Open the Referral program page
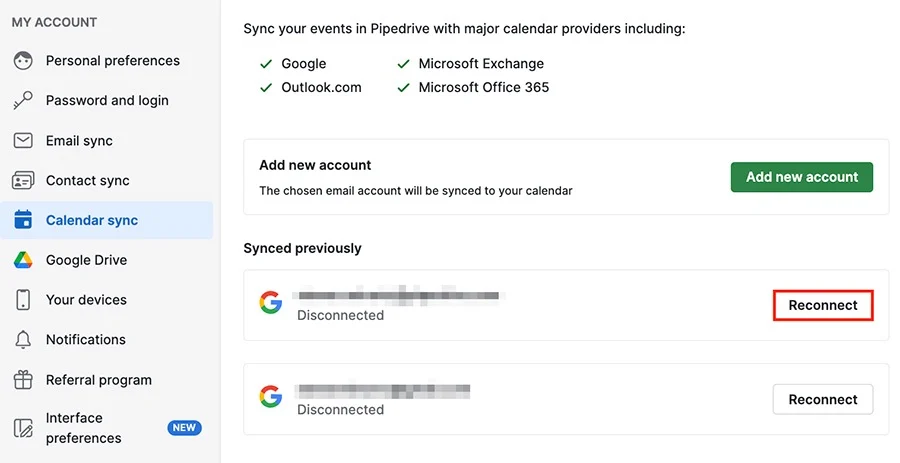 (x=99, y=380)
